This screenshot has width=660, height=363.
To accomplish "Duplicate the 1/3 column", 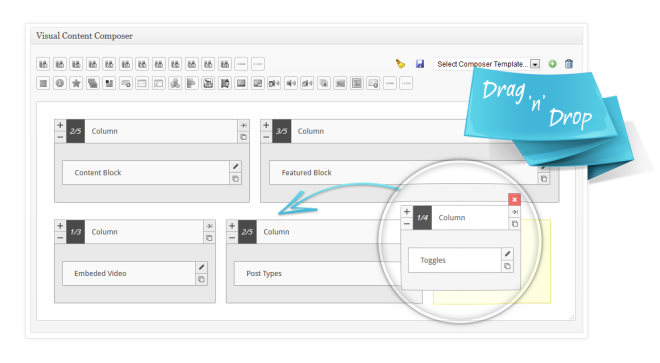I will (x=209, y=238).
